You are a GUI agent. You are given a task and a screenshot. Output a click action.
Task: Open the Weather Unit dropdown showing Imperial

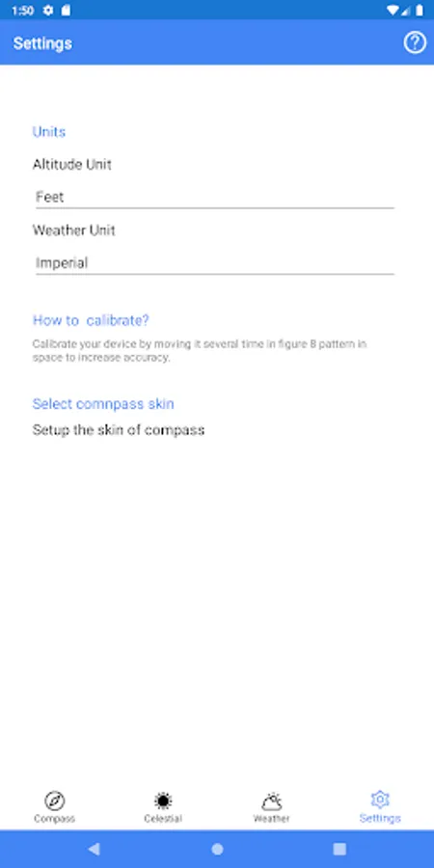215,263
